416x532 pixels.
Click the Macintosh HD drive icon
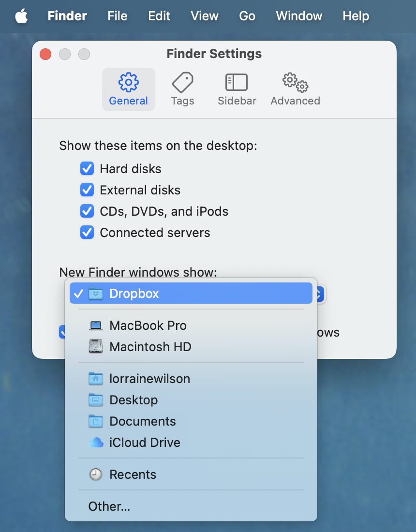[96, 347]
